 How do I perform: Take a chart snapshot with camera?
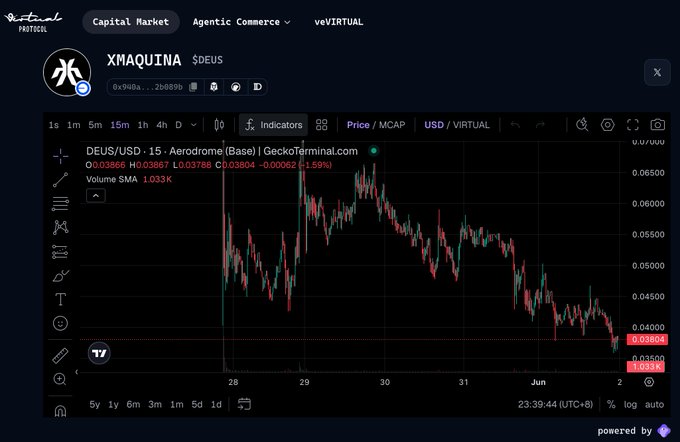tap(657, 125)
